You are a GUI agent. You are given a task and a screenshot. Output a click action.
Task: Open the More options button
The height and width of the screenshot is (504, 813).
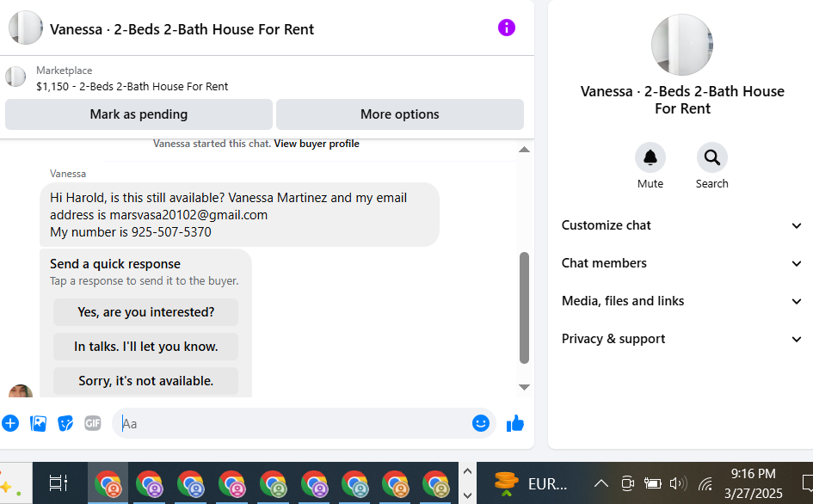click(x=400, y=114)
